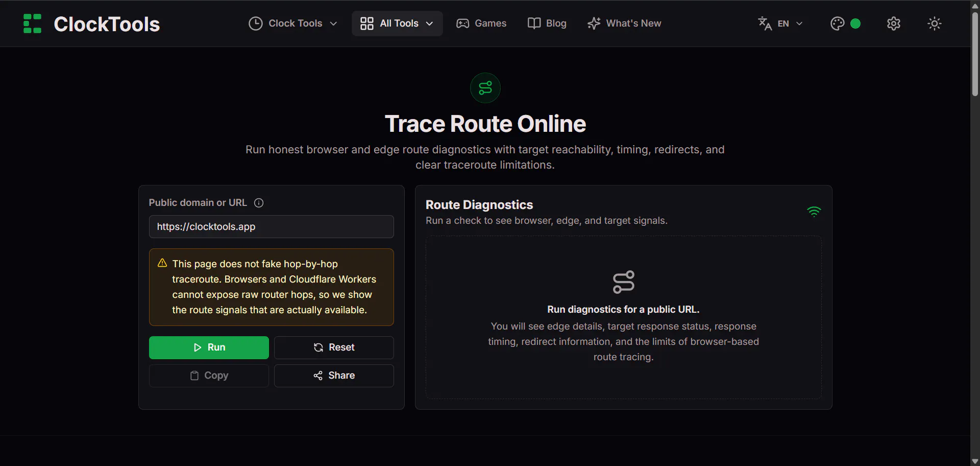Open the All Tools dropdown

coord(397,24)
